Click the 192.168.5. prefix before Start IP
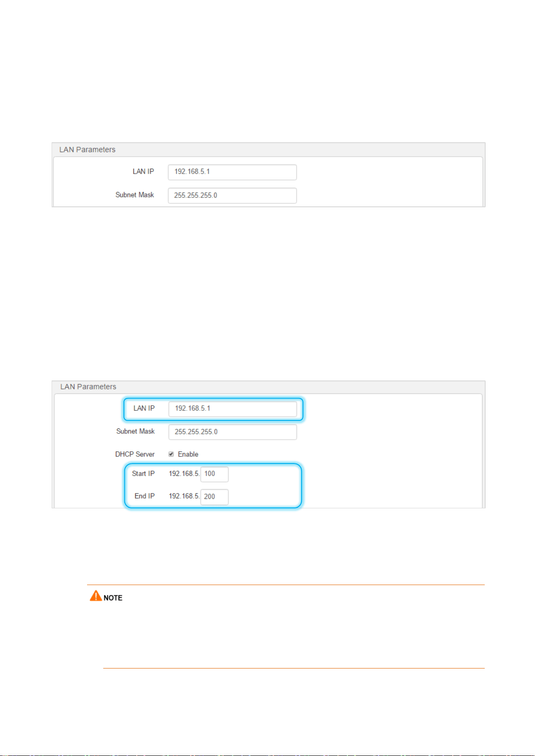Screen dimensions: 535x756 point(184,474)
